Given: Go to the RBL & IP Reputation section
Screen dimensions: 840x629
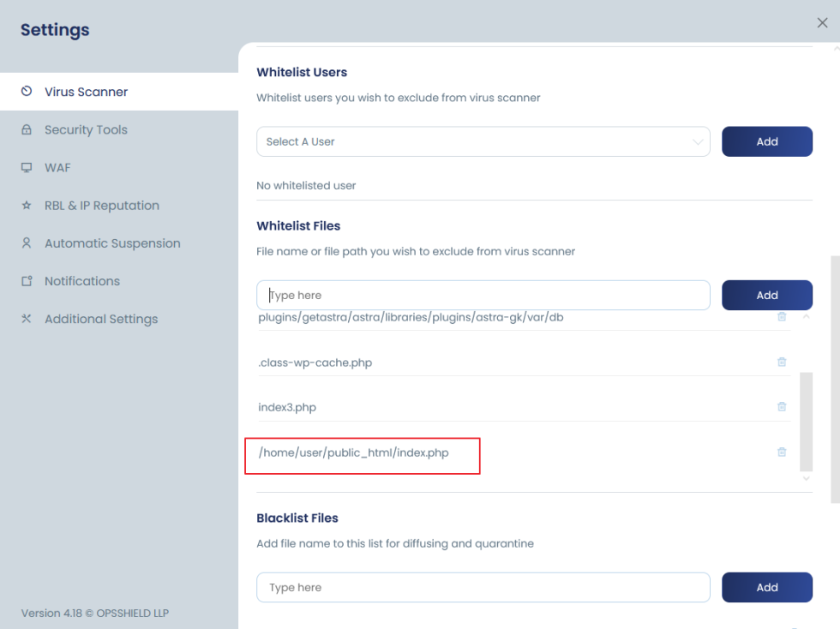Looking at the screenshot, I should click(101, 205).
